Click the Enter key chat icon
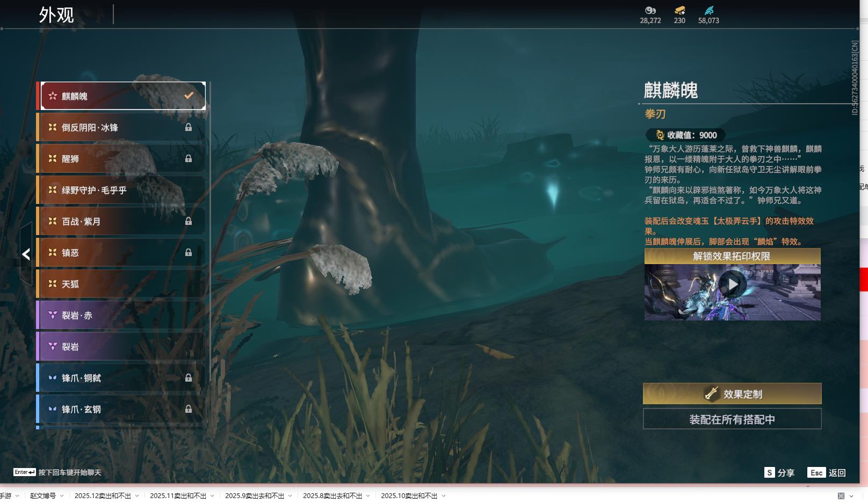The height and width of the screenshot is (504, 868). point(25,472)
